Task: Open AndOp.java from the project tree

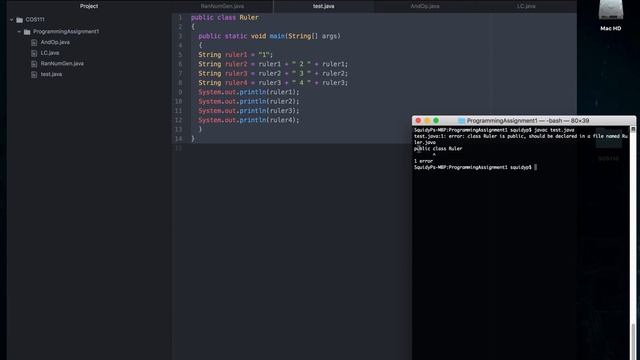Action: tap(55, 42)
